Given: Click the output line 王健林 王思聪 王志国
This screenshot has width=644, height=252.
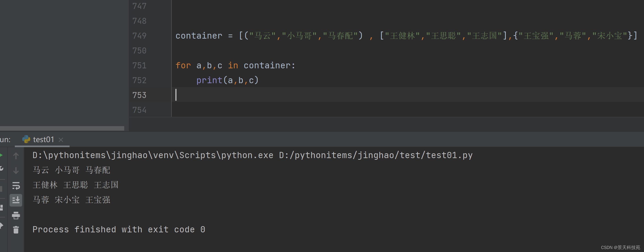Looking at the screenshot, I should (x=75, y=185).
